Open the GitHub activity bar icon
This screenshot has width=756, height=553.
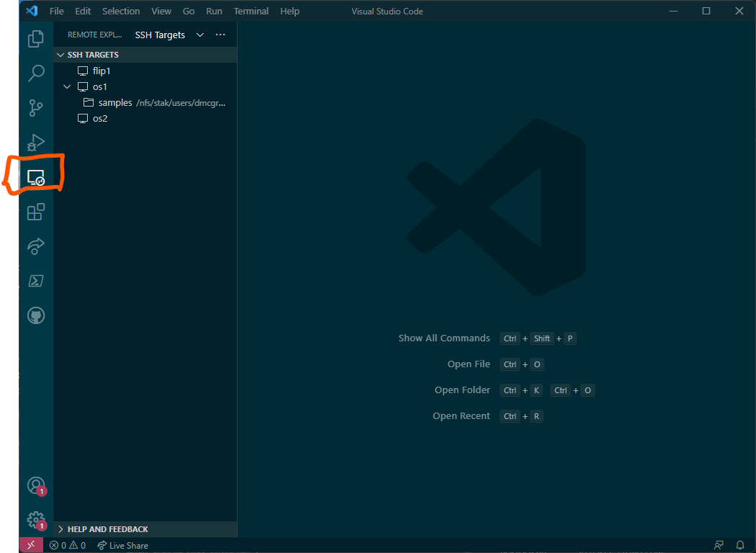coord(36,316)
